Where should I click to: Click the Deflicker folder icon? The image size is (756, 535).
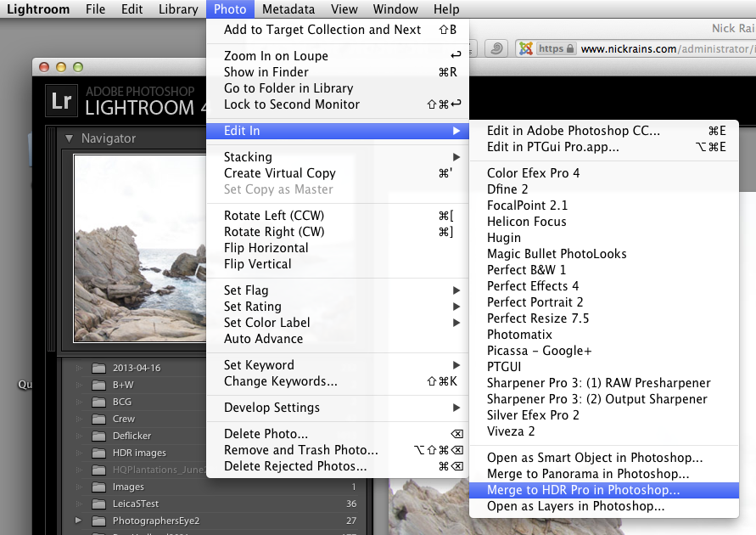pyautogui.click(x=98, y=436)
